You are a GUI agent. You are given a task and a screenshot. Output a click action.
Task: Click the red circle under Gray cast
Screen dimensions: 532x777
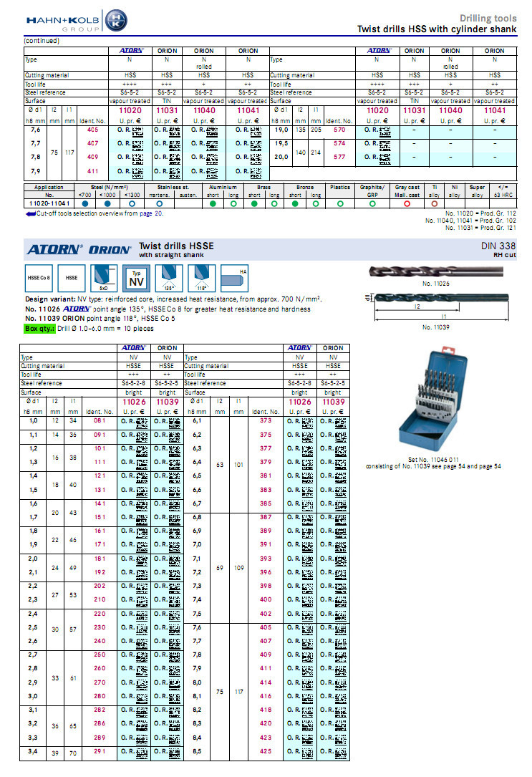tap(407, 203)
